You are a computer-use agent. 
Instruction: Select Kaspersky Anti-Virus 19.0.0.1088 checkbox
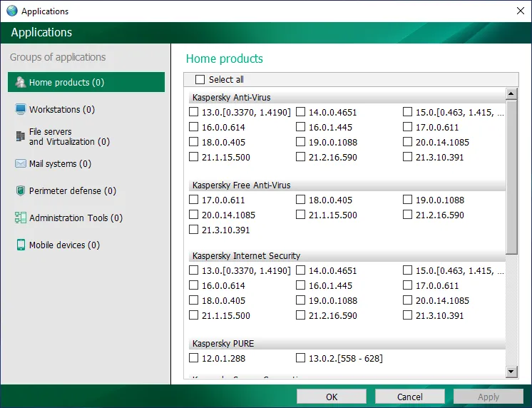pos(300,142)
